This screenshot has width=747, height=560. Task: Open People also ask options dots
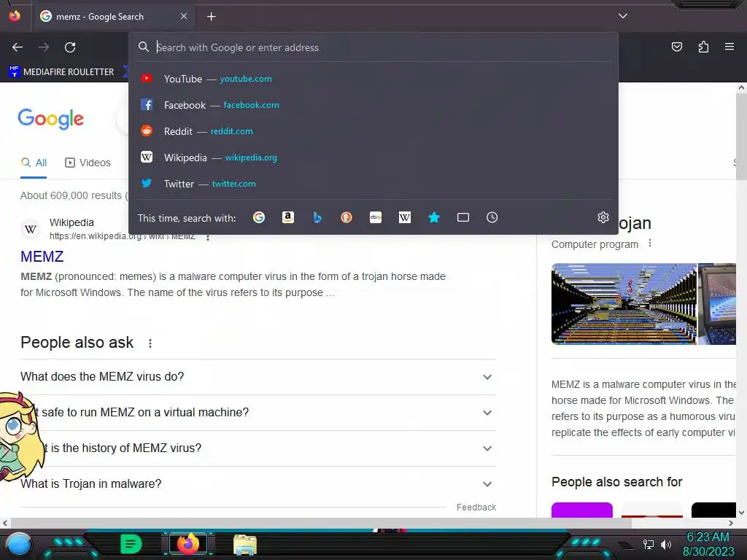tap(150, 343)
